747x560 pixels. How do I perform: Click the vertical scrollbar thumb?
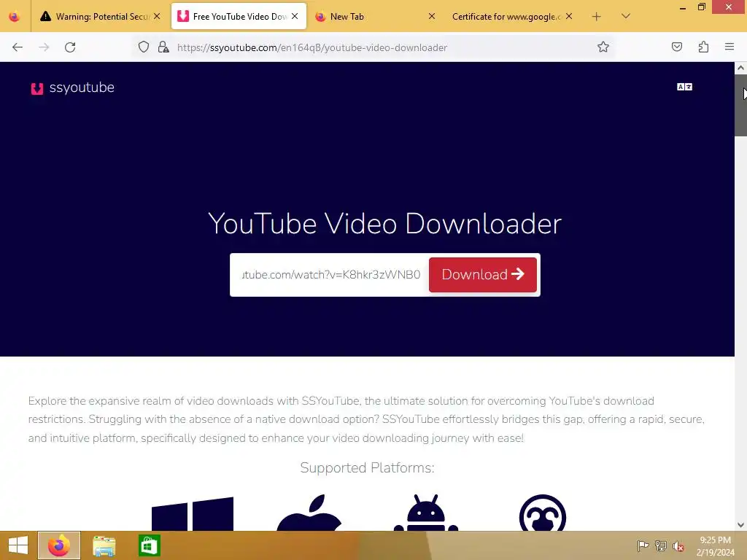coord(741,105)
